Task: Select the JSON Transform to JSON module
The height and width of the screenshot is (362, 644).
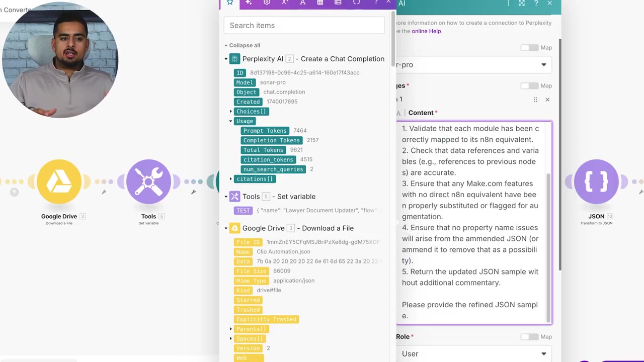Action: click(x=596, y=182)
